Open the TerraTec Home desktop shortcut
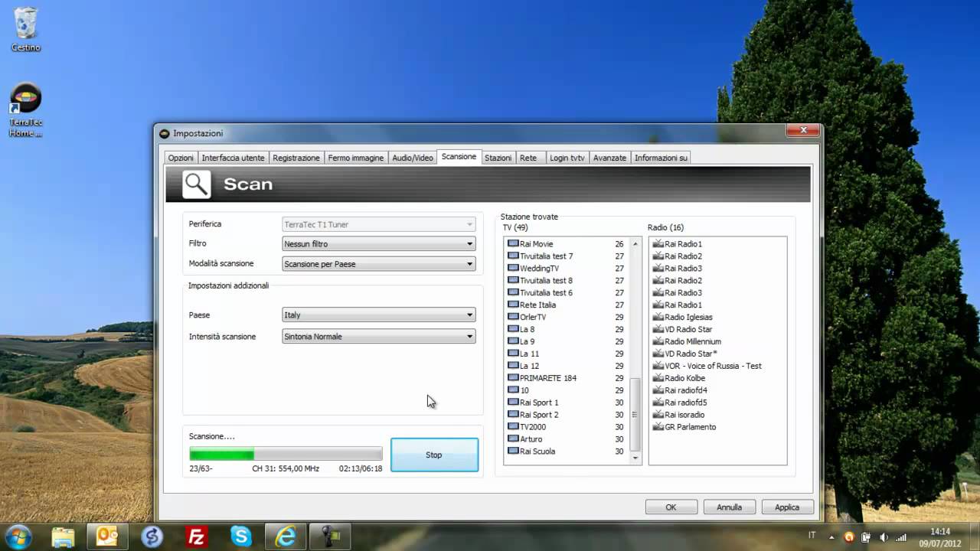This screenshot has width=980, height=551. click(25, 110)
